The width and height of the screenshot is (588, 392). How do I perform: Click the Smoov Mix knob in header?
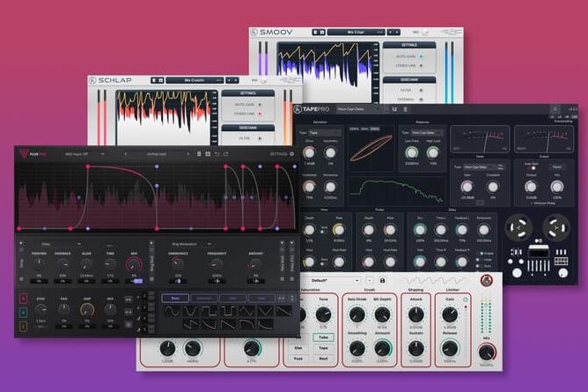[425, 33]
